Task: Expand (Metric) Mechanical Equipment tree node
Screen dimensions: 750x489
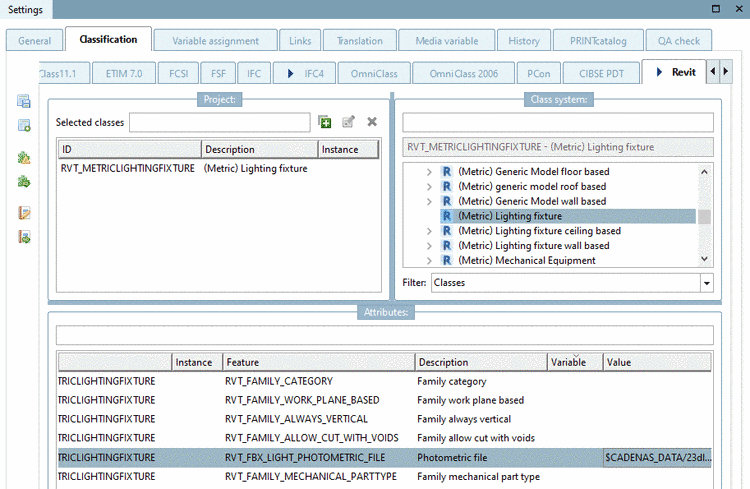Action: 429,260
